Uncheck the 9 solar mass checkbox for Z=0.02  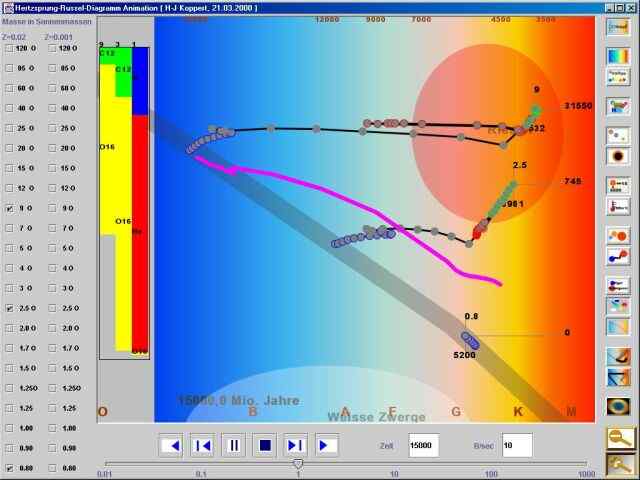point(10,208)
